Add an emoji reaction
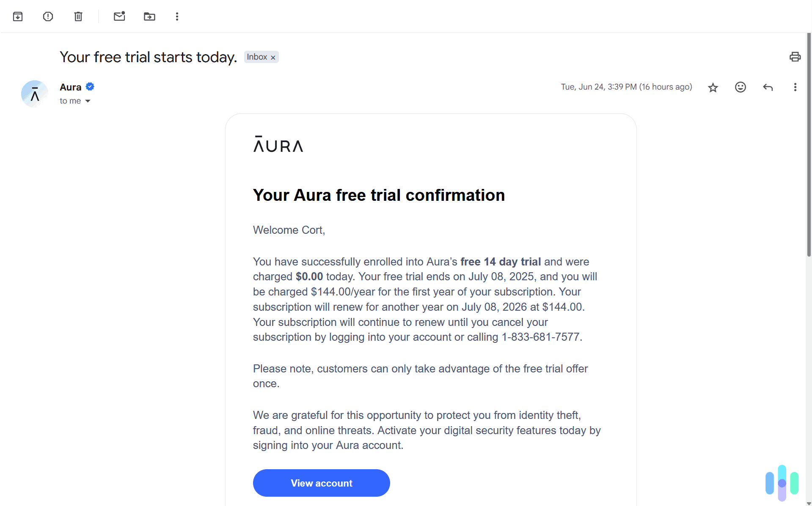 (740, 87)
